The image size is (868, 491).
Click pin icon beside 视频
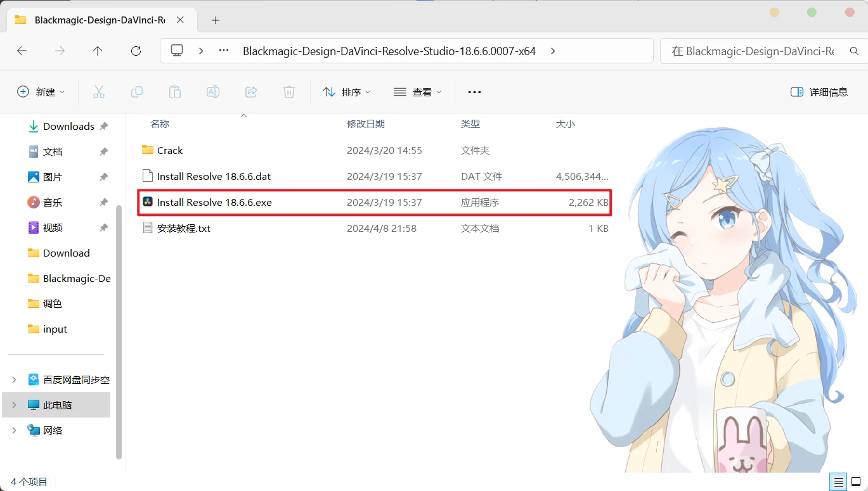click(x=103, y=227)
